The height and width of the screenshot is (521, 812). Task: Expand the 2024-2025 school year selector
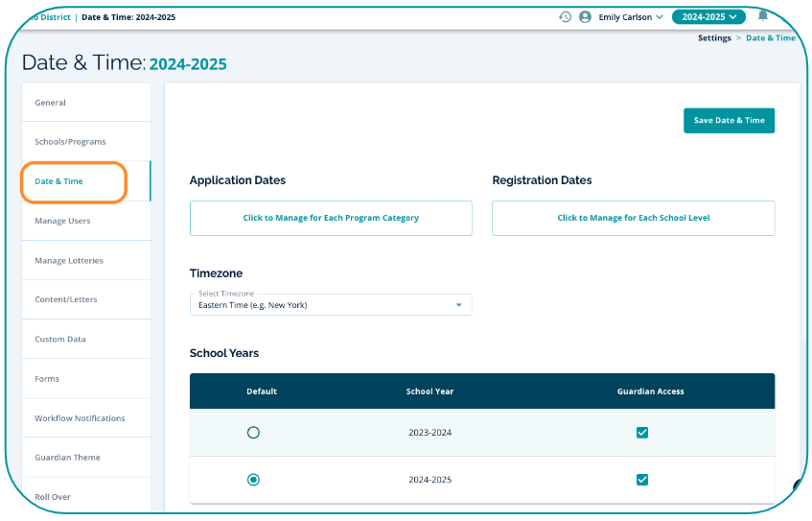click(x=708, y=17)
